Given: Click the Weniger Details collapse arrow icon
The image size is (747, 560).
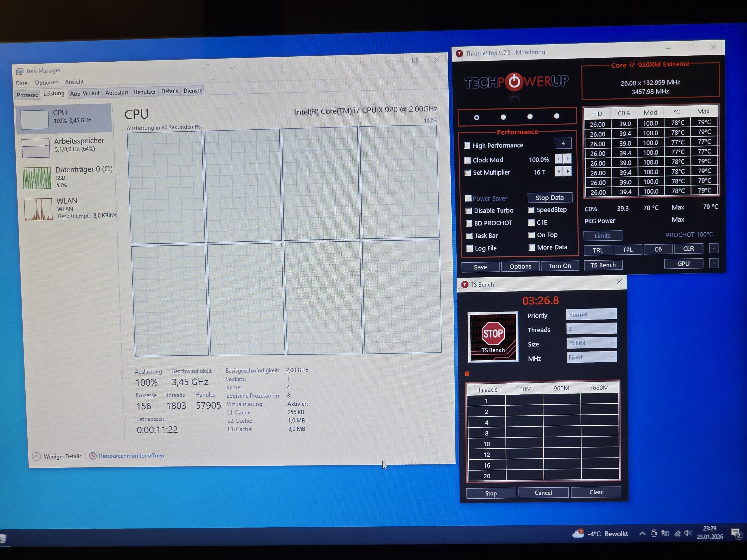Looking at the screenshot, I should [36, 456].
